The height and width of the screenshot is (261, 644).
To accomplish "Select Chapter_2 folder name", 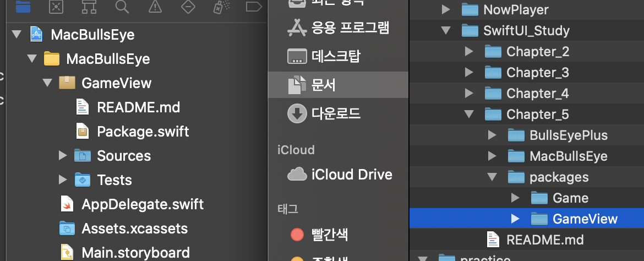I will (538, 51).
